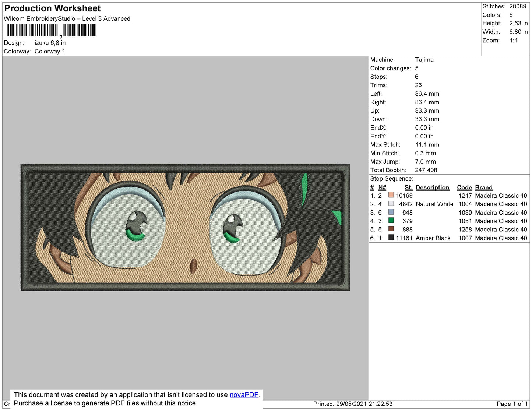Click the embroidered eyes design preview
Viewport: 532px width, 411px height.
[185, 228]
